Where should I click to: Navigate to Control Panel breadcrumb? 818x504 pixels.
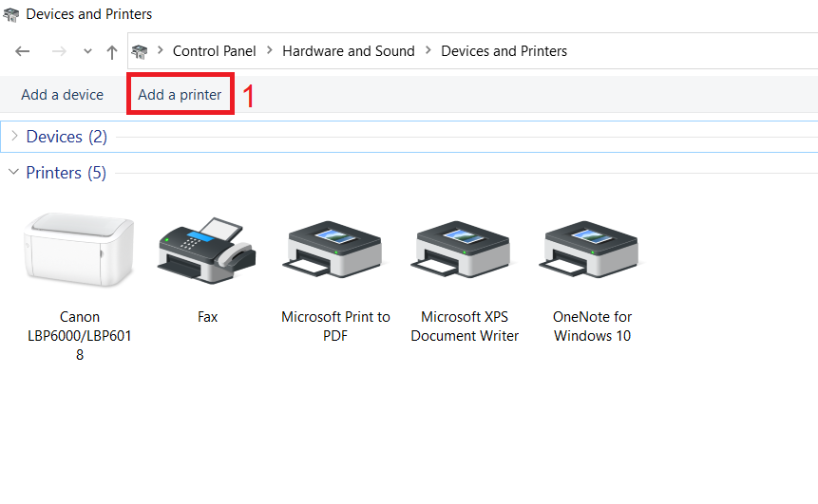215,51
